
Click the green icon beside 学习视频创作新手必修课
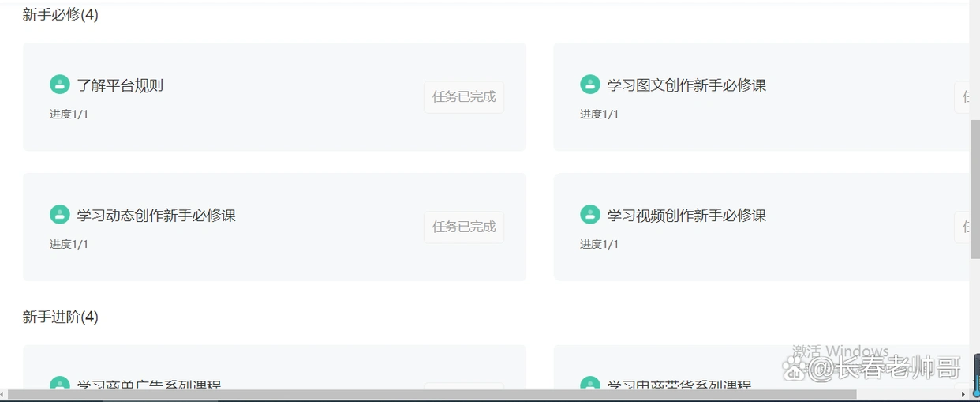(590, 215)
